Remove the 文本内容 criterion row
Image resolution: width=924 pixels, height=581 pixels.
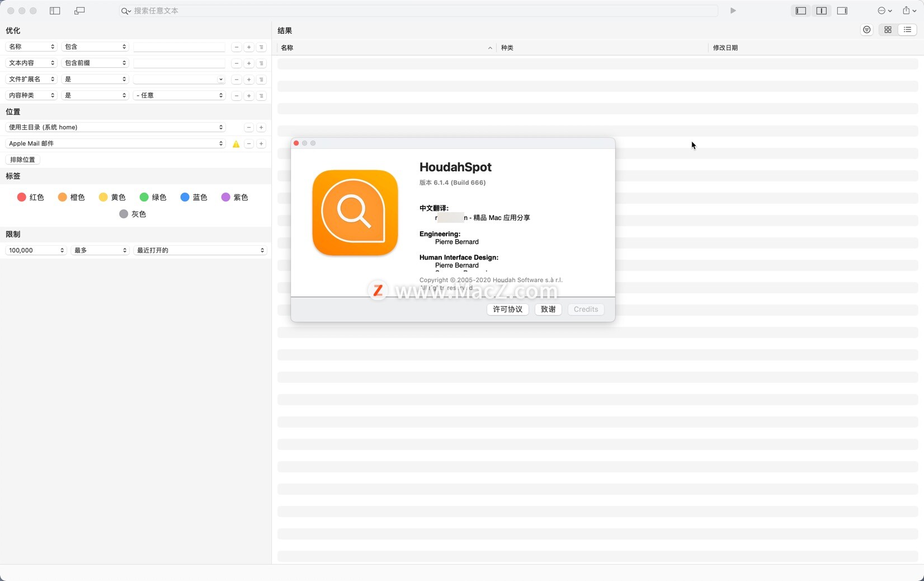click(237, 64)
